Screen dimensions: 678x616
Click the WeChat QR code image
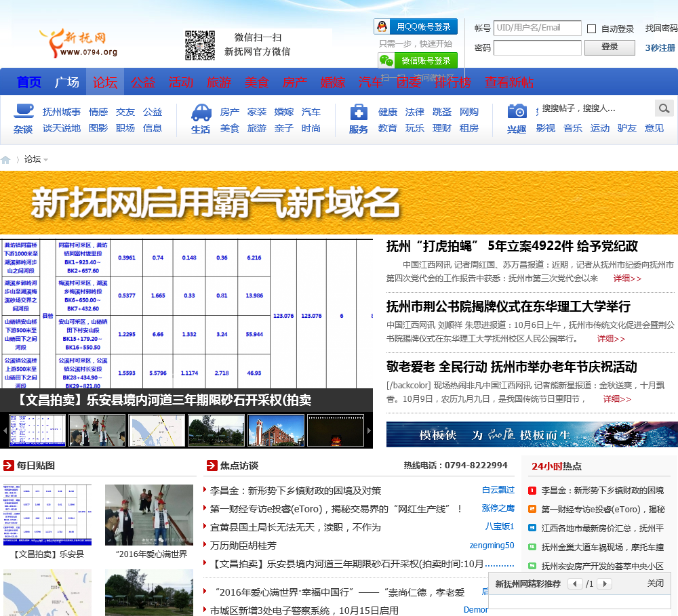pos(200,45)
